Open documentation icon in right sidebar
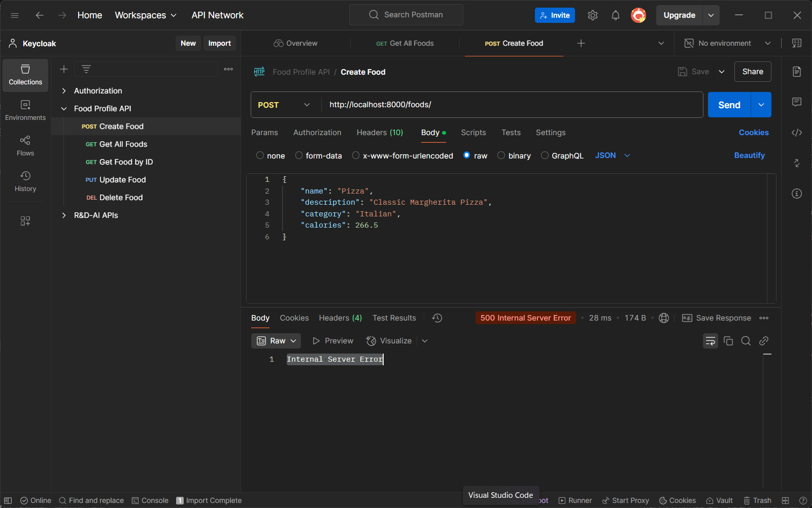812x508 pixels. [x=797, y=72]
